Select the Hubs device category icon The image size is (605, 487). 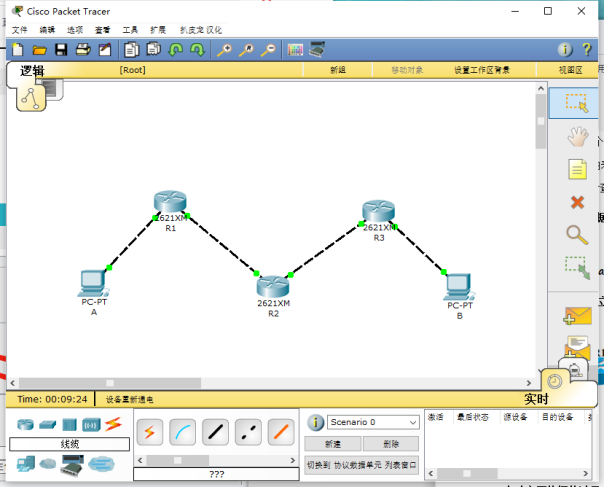69,425
